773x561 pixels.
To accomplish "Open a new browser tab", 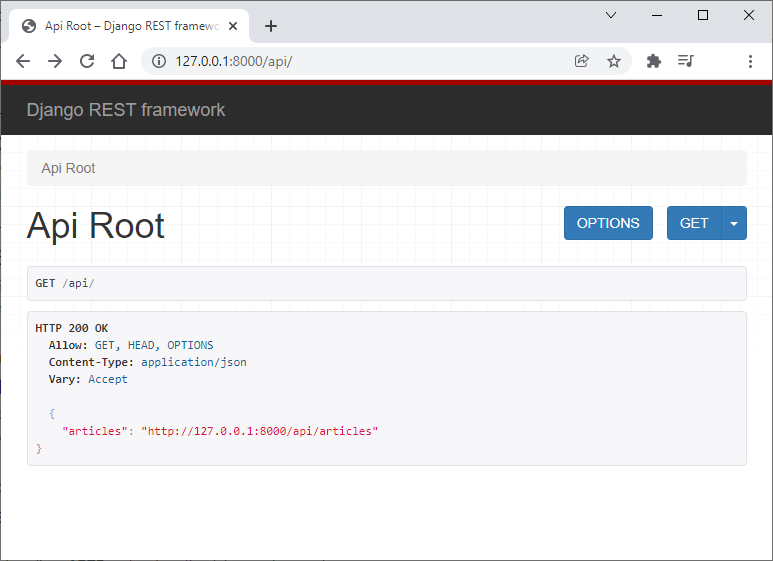I will coord(271,26).
